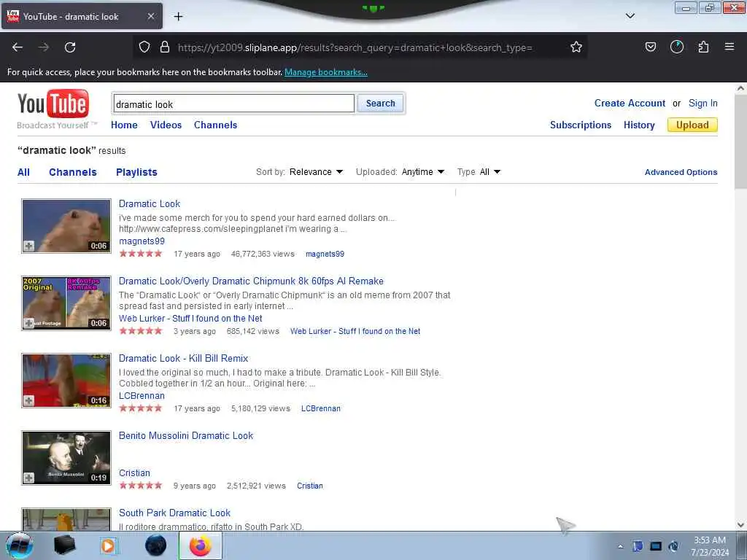Open the Pocket save icon
747x560 pixels.
point(651,47)
